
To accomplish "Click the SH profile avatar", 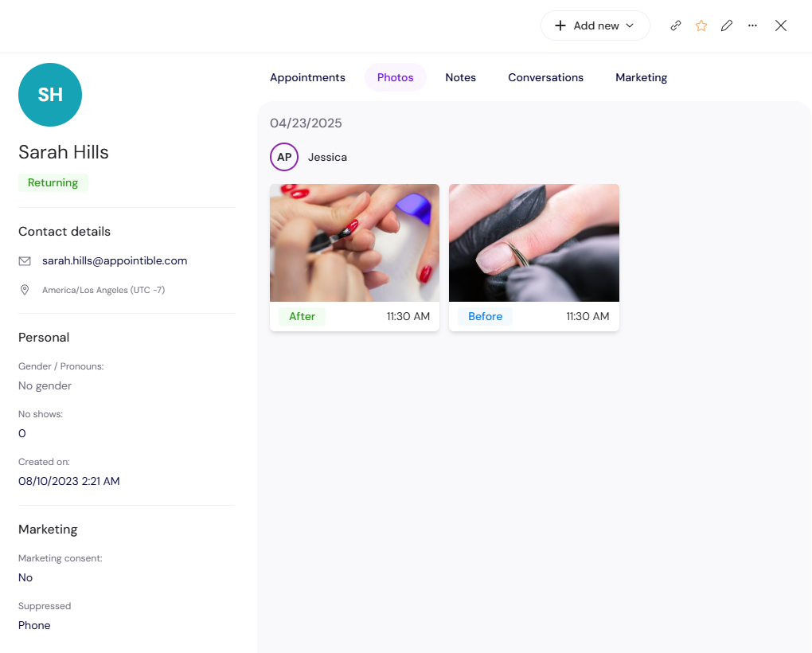I will point(50,95).
